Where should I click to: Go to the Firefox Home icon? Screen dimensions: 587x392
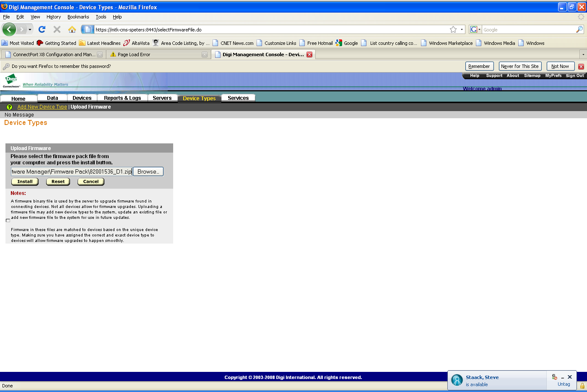pyautogui.click(x=72, y=29)
